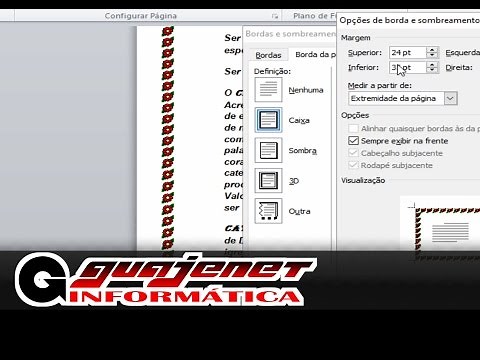Increase the Superior margin with up arrow
480x360 pixels.
click(x=432, y=50)
